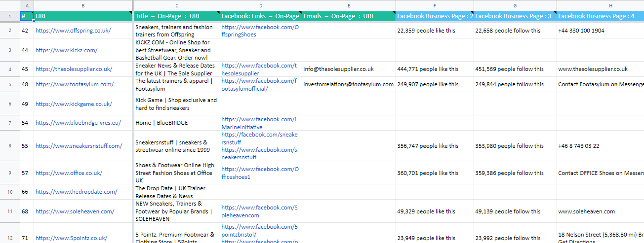Select the 'Facebook Business Page : 3' header cell
644x243 pixels.
coord(515,16)
